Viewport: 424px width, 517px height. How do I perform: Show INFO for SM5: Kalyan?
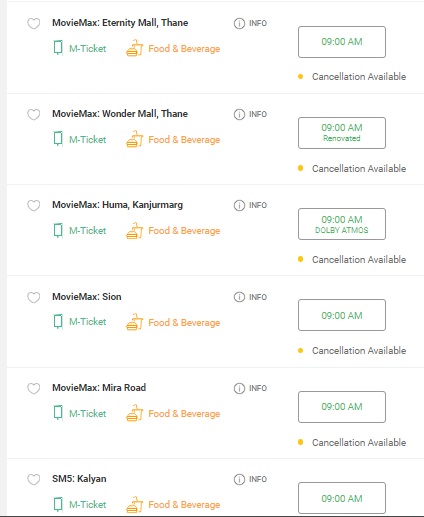[x=239, y=479]
